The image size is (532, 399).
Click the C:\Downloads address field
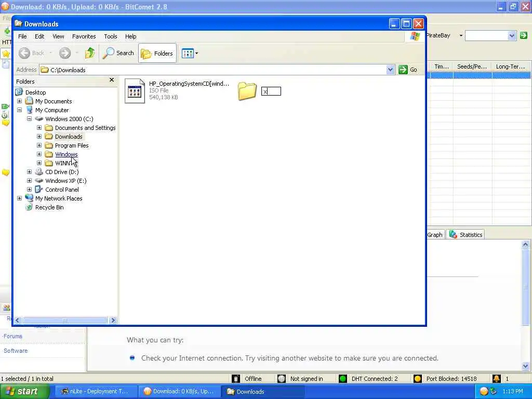pyautogui.click(x=213, y=70)
